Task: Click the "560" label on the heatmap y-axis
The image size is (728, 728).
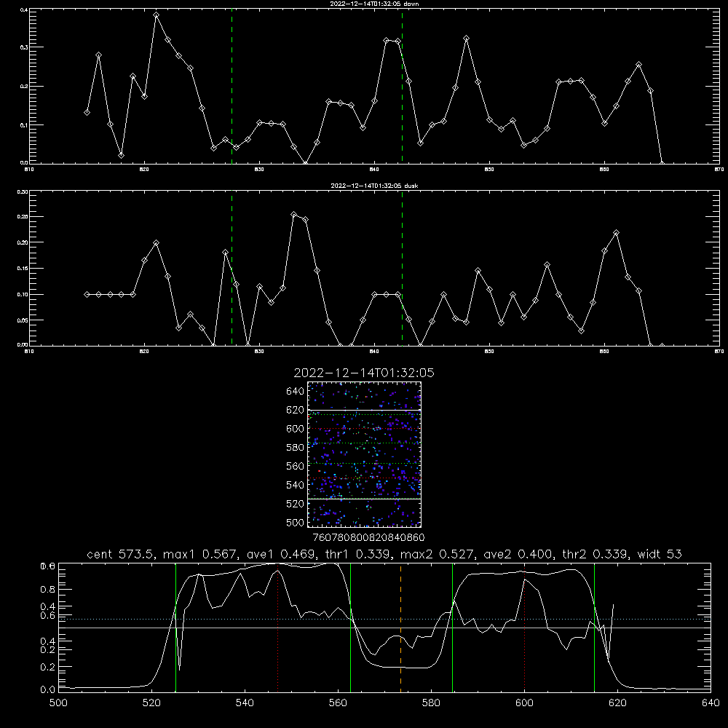Action: 296,466
